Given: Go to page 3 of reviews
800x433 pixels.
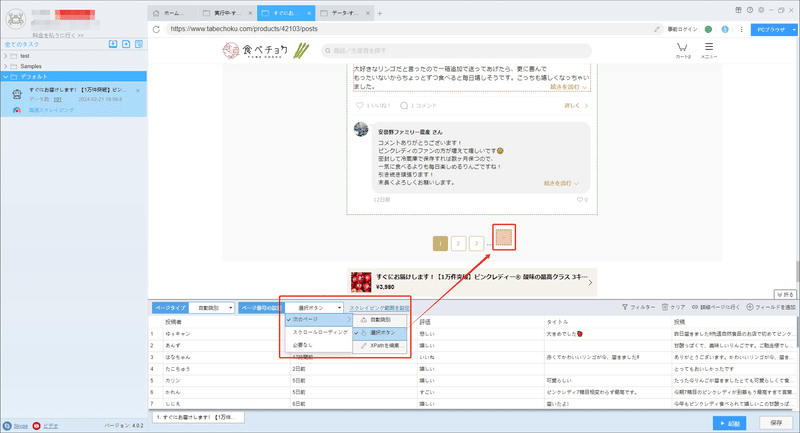Looking at the screenshot, I should [x=476, y=244].
